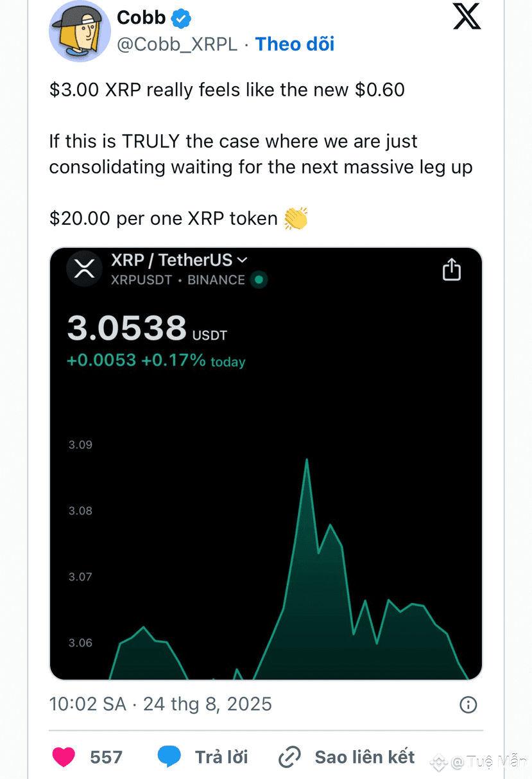The height and width of the screenshot is (779, 532).
Task: Tap the share icon on XRP chart
Action: click(452, 270)
